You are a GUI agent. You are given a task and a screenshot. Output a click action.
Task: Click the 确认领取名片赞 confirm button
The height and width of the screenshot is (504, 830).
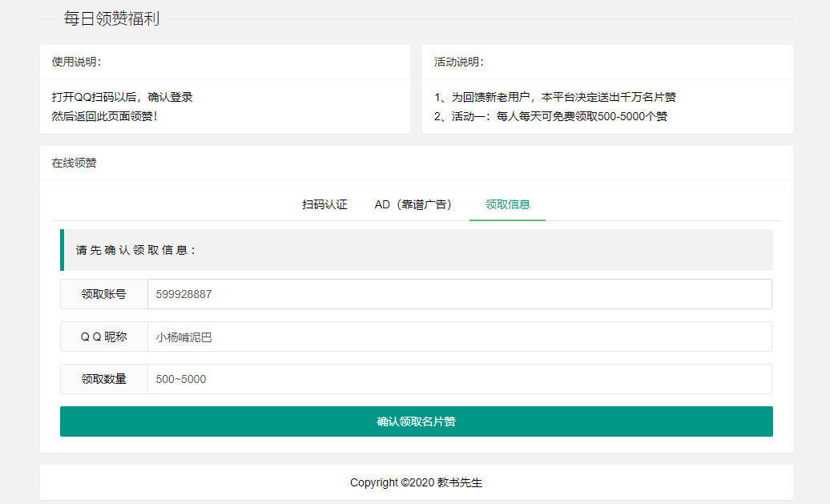point(416,420)
